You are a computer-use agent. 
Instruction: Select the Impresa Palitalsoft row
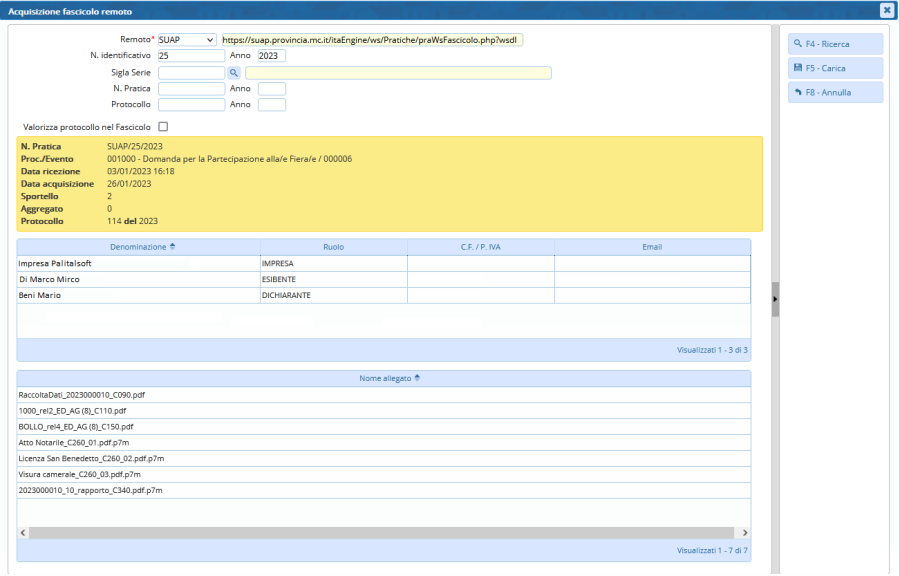tap(138, 264)
